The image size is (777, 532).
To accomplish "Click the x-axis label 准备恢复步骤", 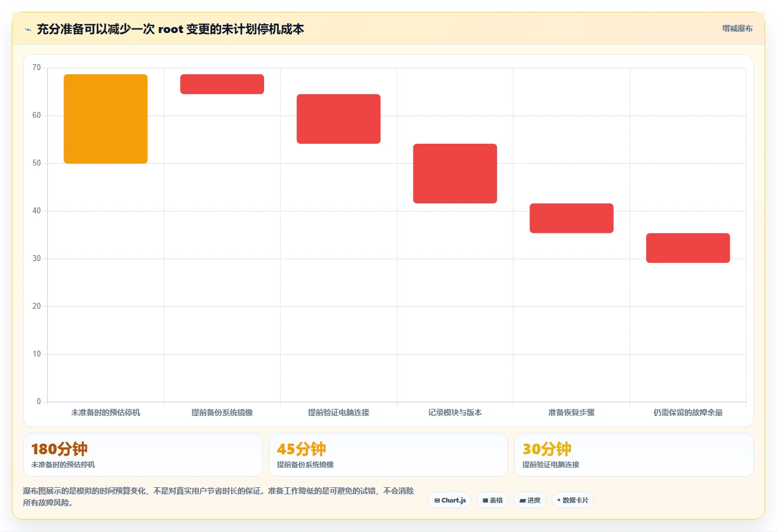I will 571,412.
